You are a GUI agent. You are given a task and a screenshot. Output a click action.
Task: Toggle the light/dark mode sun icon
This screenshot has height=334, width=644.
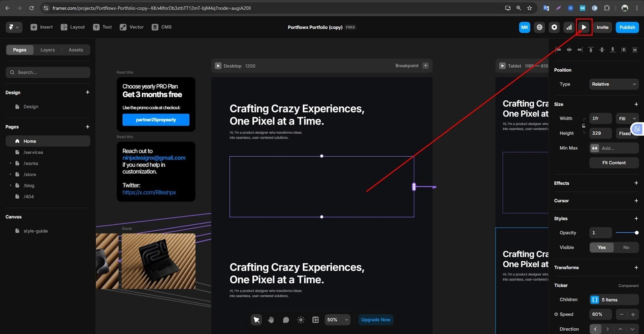pos(301,320)
